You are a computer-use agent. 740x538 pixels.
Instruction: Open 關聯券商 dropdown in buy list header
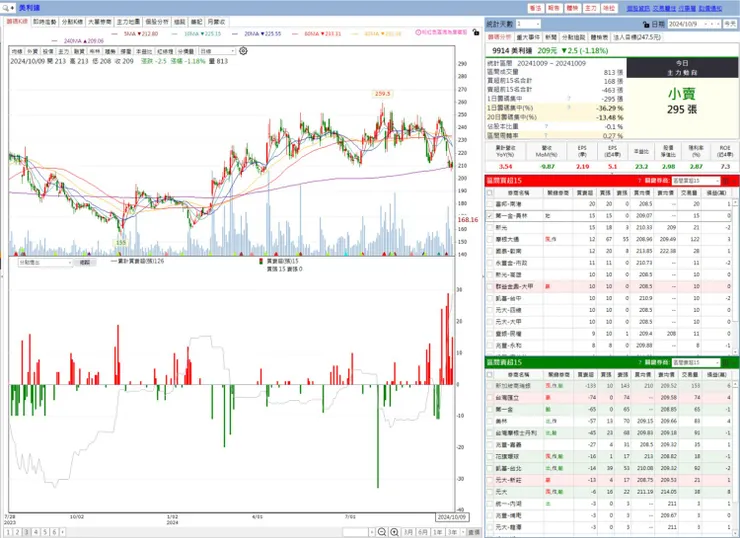click(696, 180)
